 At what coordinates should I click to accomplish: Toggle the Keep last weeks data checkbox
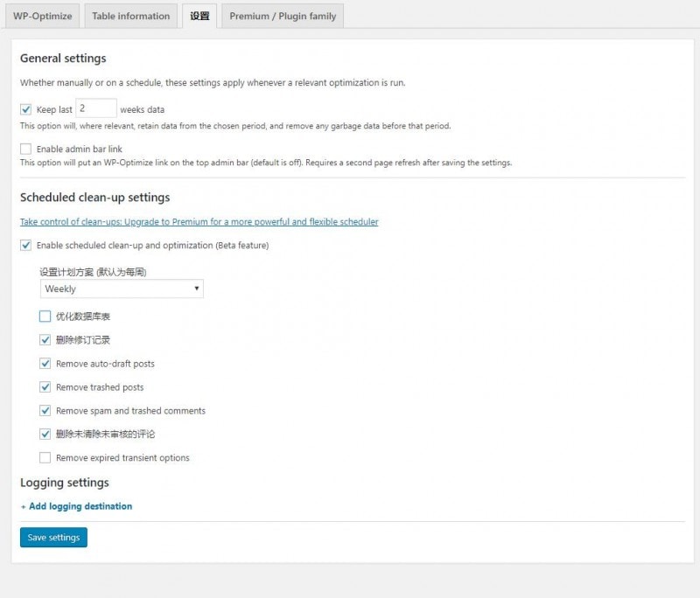pos(26,110)
